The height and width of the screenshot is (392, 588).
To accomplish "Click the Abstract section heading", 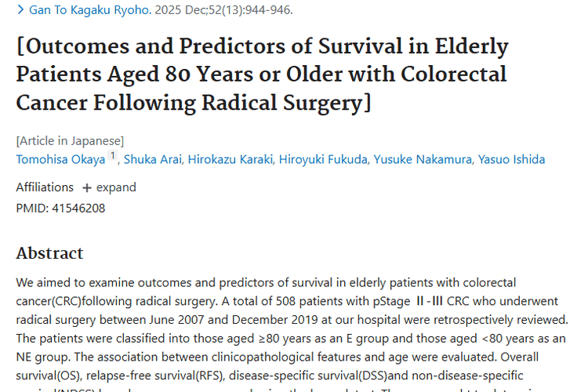I will [49, 252].
